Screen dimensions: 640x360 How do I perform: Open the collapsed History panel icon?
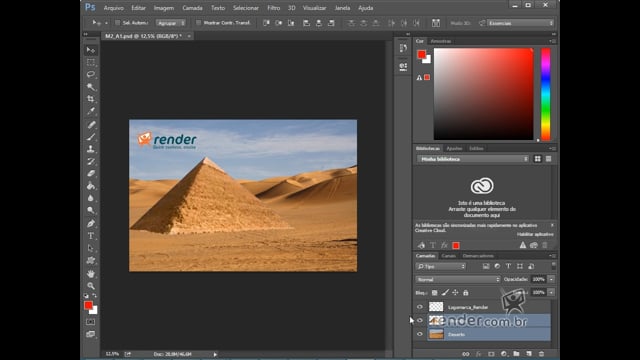coord(403,49)
